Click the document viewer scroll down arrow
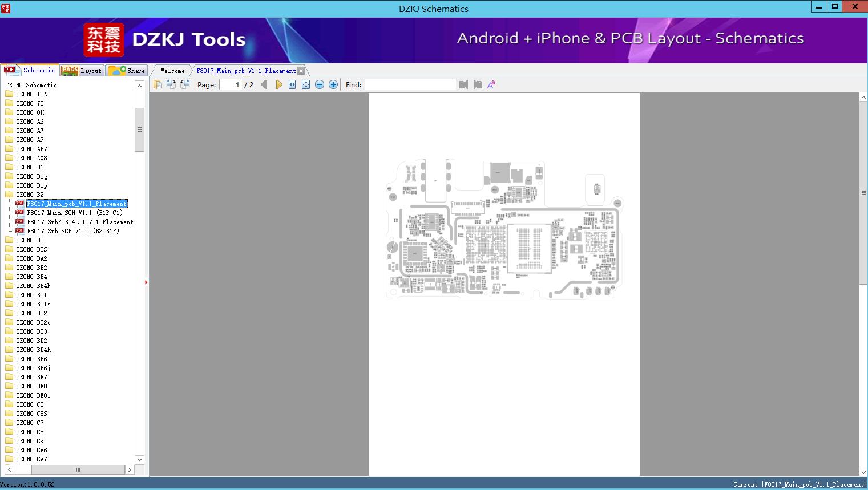Screen dimensions: 868x490 tap(863, 472)
